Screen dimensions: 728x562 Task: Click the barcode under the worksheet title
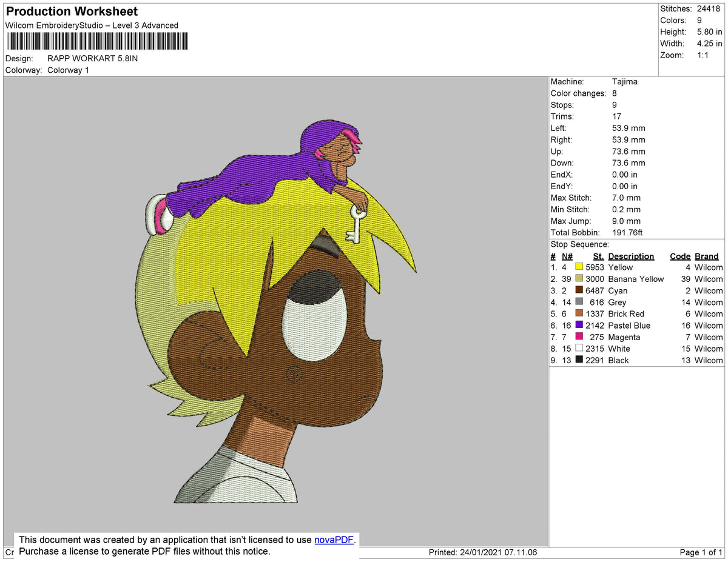97,41
